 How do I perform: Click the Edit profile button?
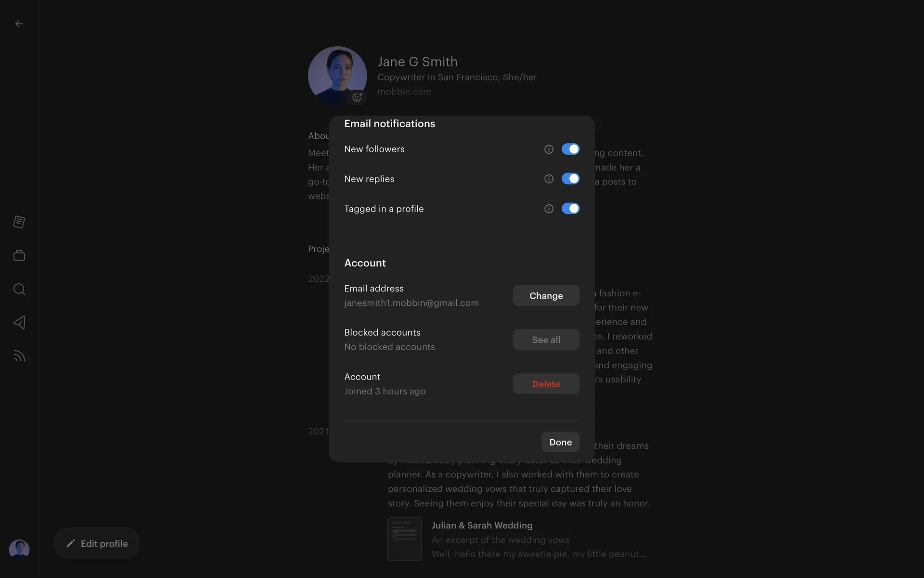[x=97, y=543]
